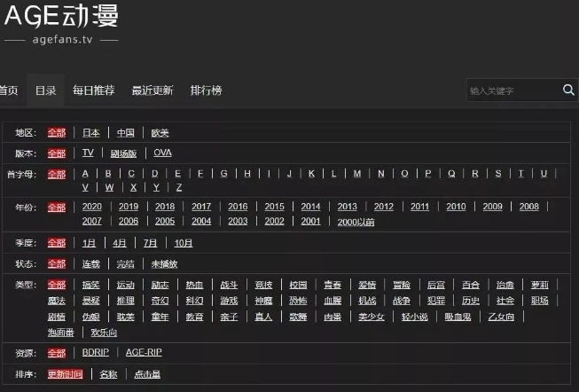Filter genre by 热血
Screen dimensions: 579x392
coord(194,285)
